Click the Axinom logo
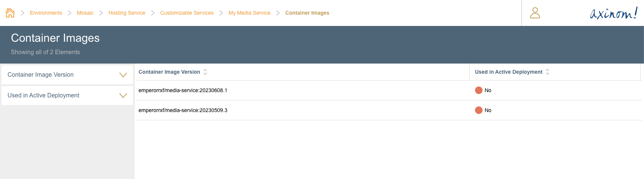 click(614, 13)
